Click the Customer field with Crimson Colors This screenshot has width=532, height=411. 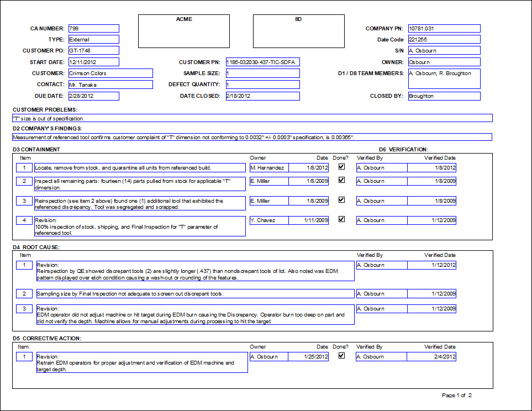coord(110,73)
